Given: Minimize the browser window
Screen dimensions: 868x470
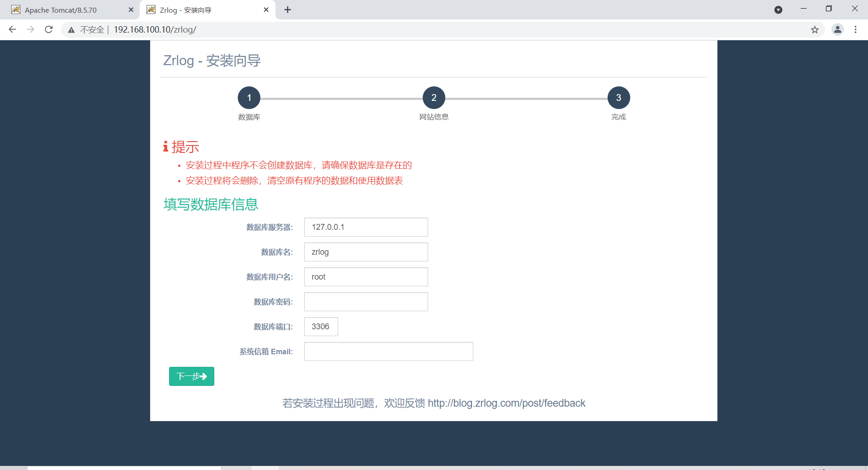Looking at the screenshot, I should pyautogui.click(x=803, y=9).
